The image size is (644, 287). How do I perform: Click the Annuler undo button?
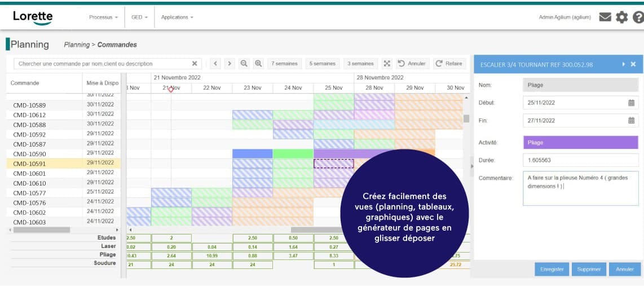412,64
